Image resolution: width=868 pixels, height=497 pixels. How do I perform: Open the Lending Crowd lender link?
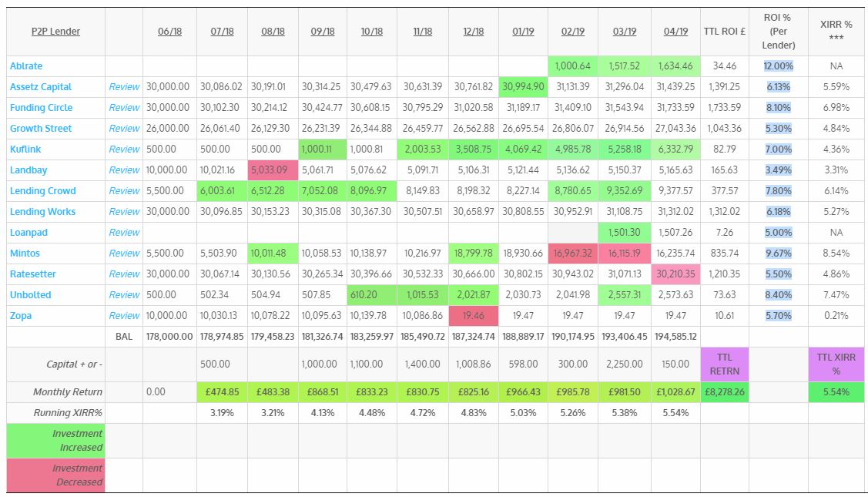pos(42,190)
